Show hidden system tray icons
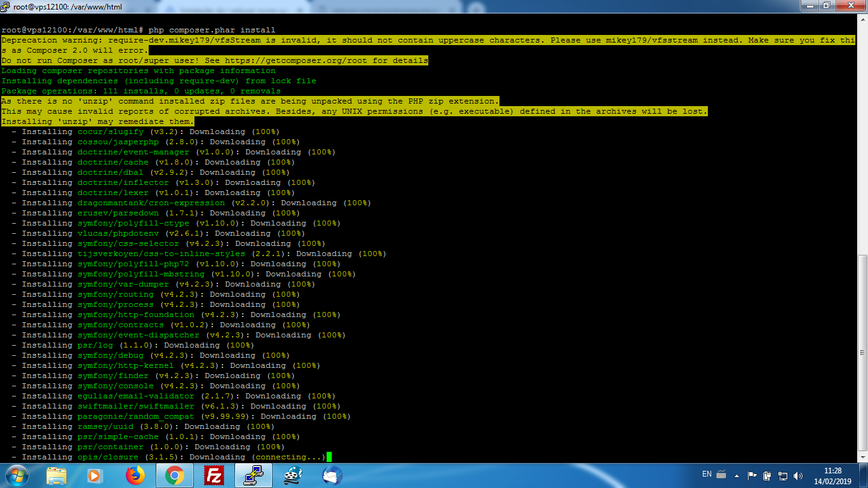This screenshot has width=868, height=488. [x=737, y=475]
